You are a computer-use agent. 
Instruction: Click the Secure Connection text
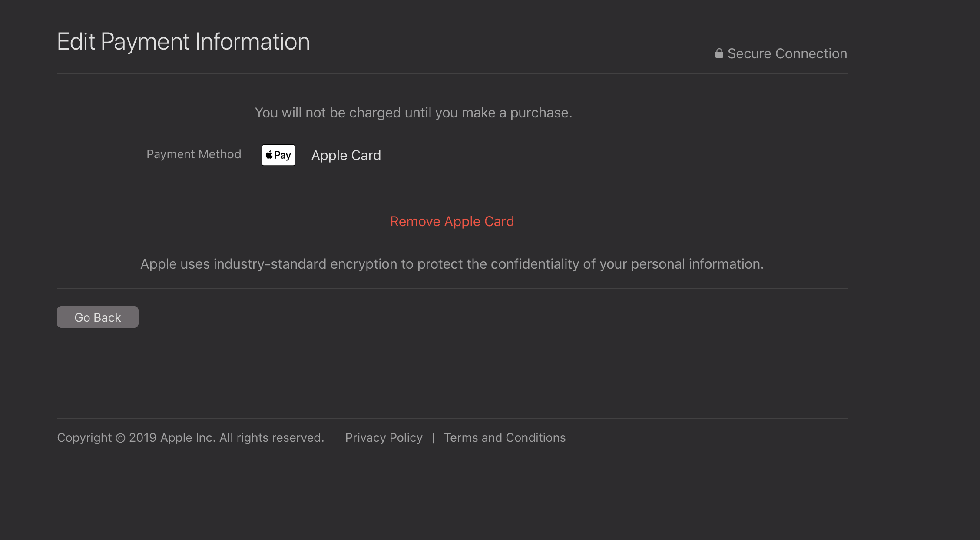[x=787, y=53]
